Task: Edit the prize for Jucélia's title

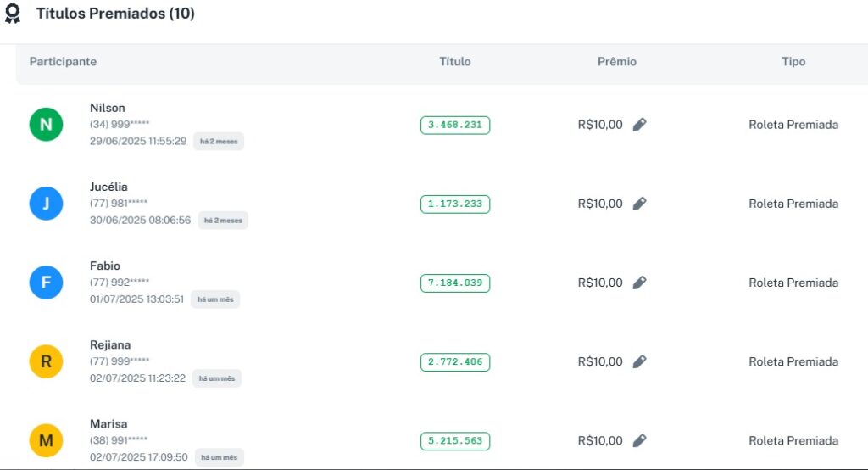Action: [640, 204]
